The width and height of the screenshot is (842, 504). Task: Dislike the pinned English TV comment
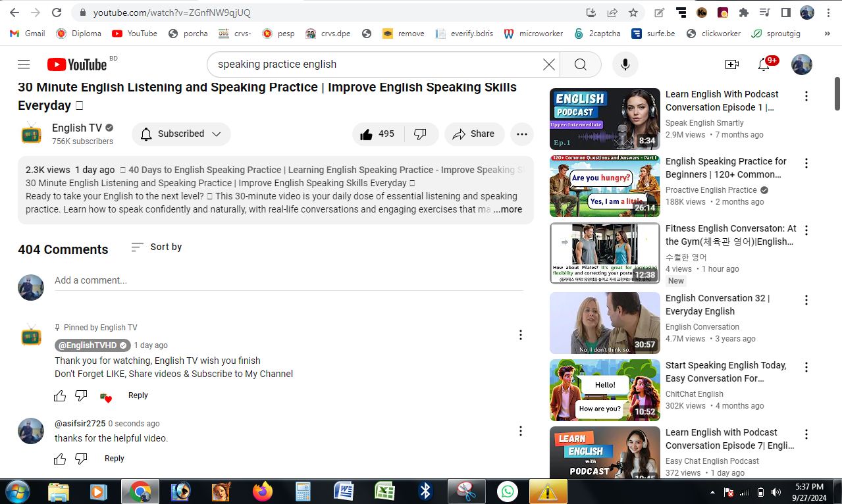point(81,395)
